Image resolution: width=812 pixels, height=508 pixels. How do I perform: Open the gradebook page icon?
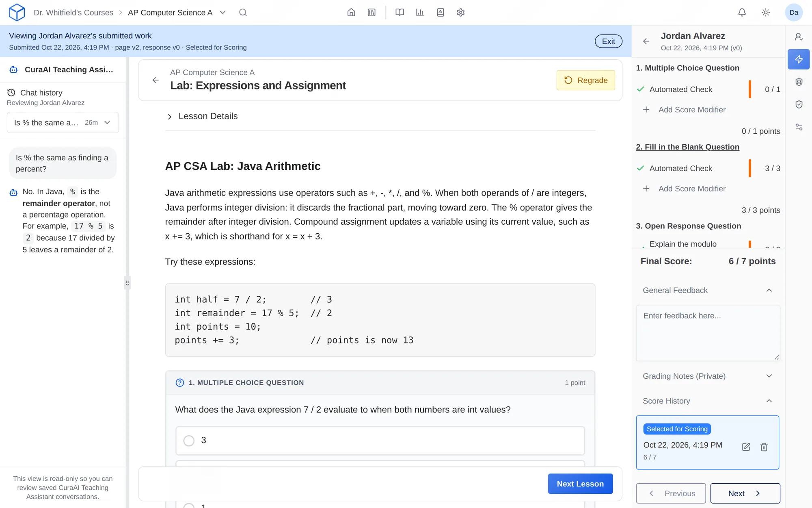(440, 13)
